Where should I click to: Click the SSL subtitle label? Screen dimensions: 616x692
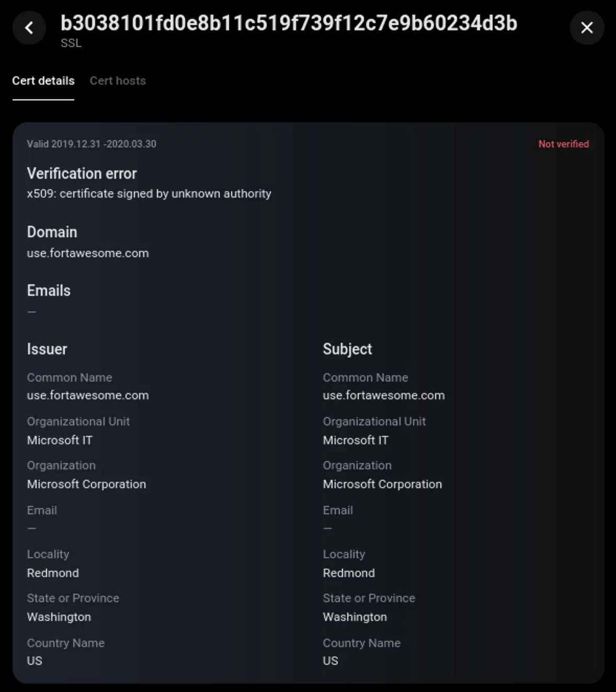71,43
